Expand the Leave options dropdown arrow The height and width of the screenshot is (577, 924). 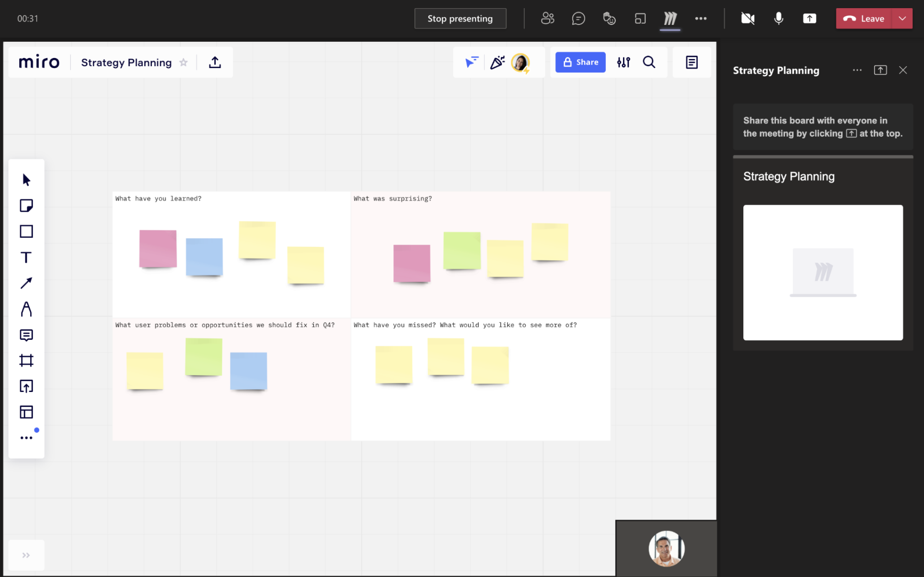click(x=902, y=19)
